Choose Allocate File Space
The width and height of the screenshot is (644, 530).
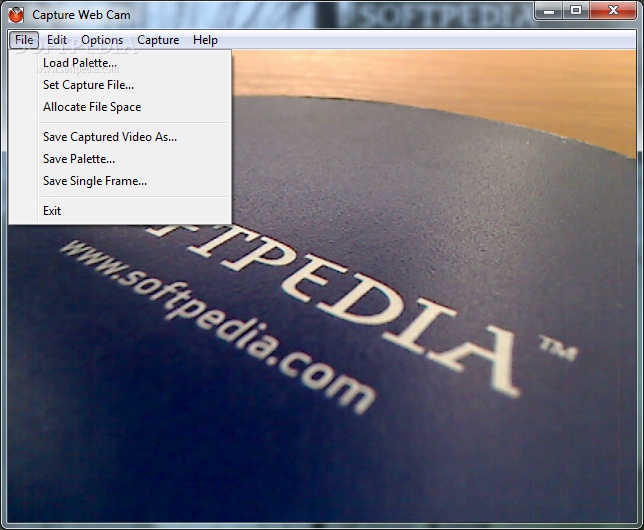point(120,107)
